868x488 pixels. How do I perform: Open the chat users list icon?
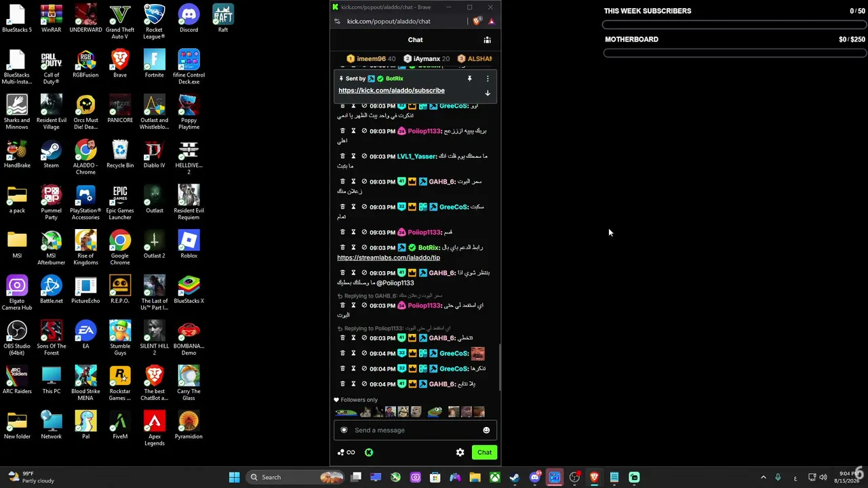[x=487, y=40]
